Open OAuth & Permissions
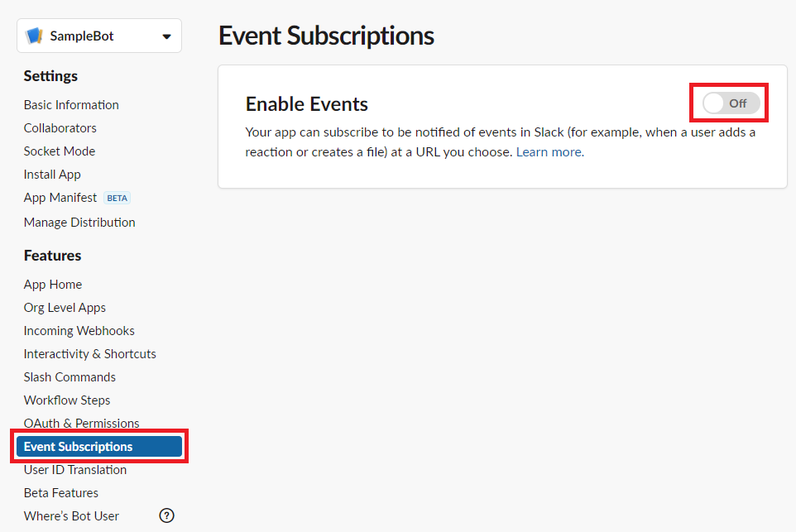Image resolution: width=796 pixels, height=532 pixels. point(81,423)
